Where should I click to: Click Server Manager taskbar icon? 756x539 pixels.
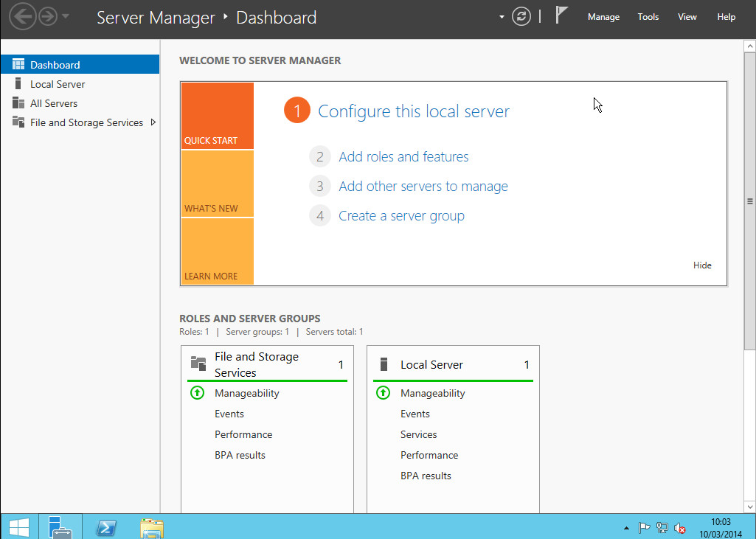60,527
